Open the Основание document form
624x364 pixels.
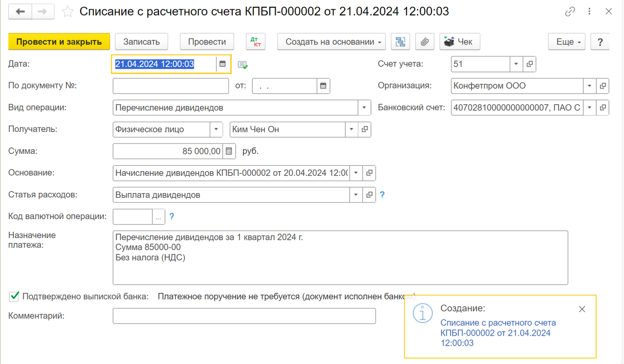coord(369,173)
